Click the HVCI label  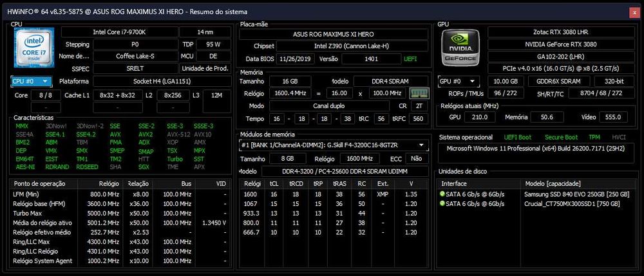coord(619,138)
